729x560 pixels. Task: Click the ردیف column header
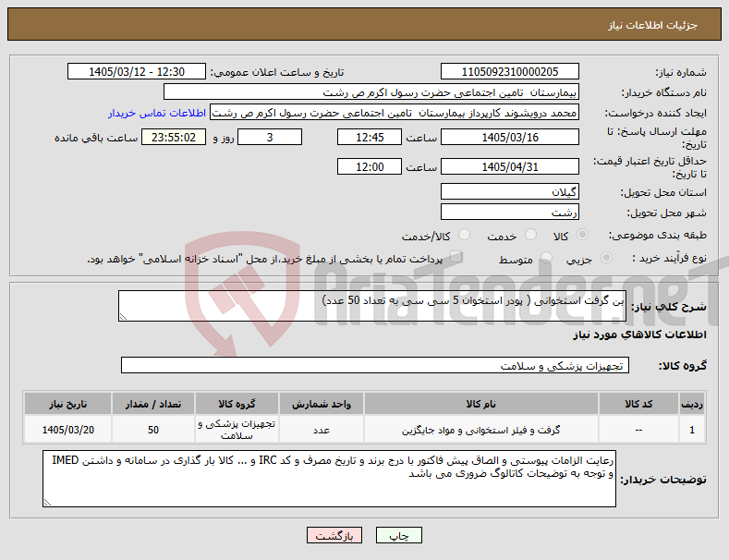pyautogui.click(x=692, y=404)
